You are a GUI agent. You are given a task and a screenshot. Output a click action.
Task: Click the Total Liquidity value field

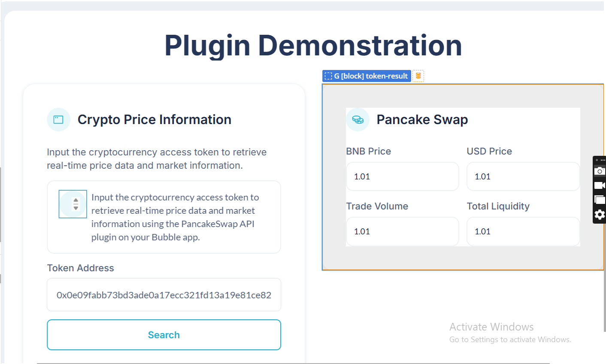(x=523, y=231)
